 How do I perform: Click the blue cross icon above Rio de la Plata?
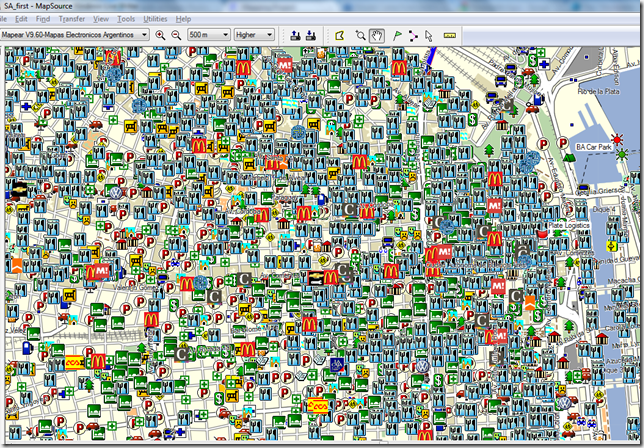click(x=544, y=64)
